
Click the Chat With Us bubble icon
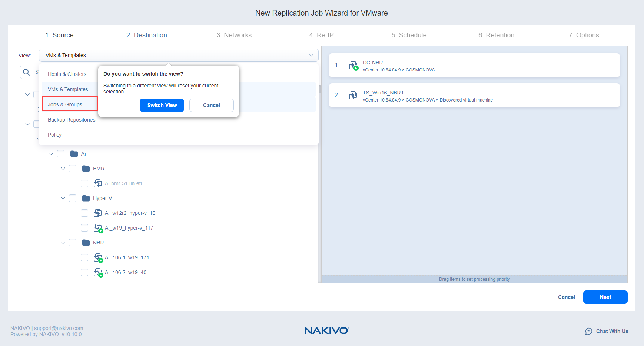(x=588, y=331)
